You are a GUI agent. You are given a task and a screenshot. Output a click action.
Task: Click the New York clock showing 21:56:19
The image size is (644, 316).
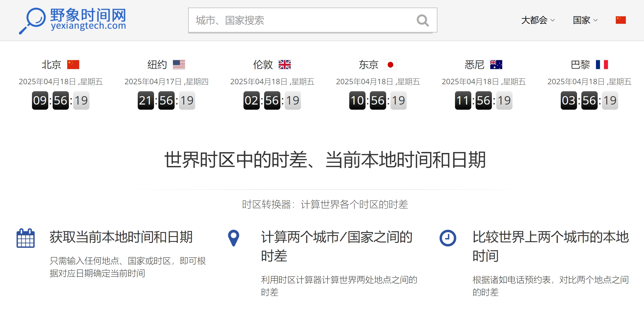point(166,100)
